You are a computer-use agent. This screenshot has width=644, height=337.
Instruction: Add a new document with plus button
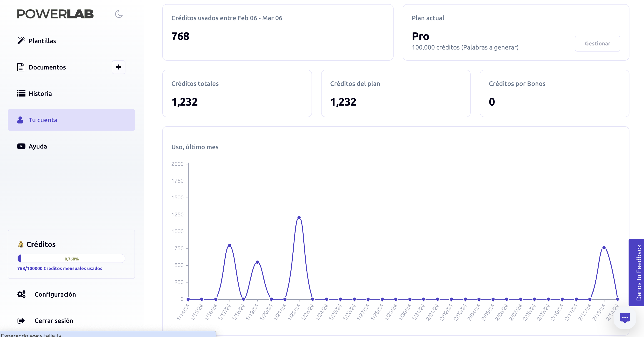click(x=118, y=67)
